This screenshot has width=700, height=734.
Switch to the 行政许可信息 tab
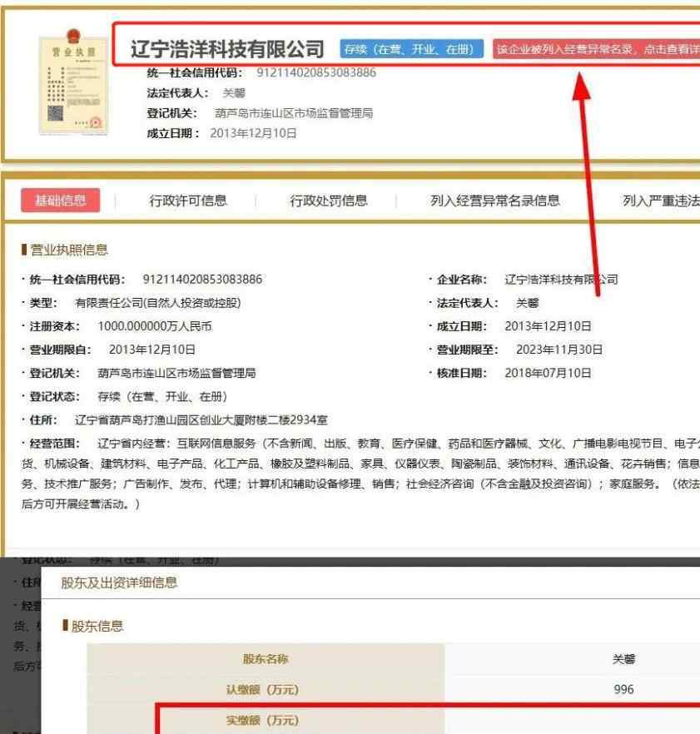click(x=188, y=200)
